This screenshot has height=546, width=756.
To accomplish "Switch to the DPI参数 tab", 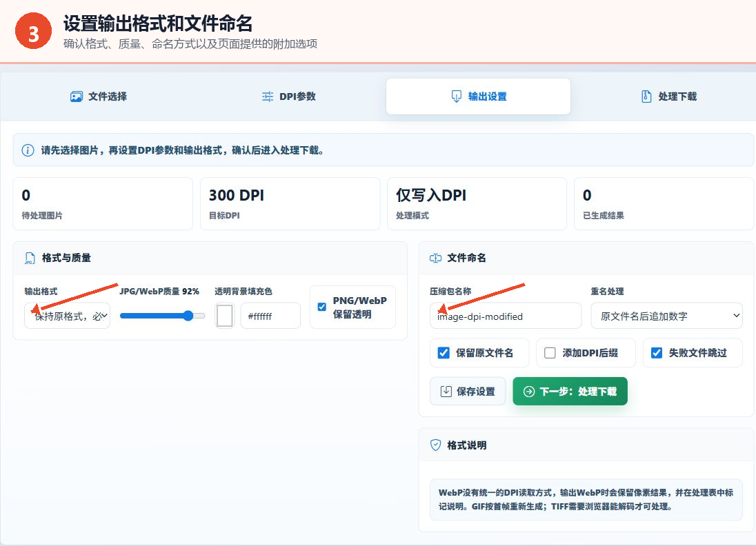I will tap(288, 97).
